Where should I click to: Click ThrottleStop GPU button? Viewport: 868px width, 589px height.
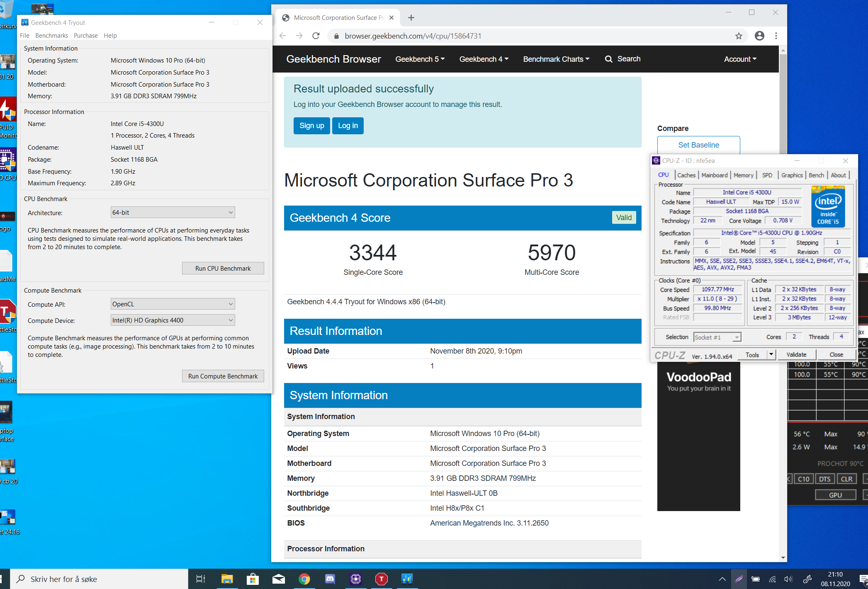(835, 495)
